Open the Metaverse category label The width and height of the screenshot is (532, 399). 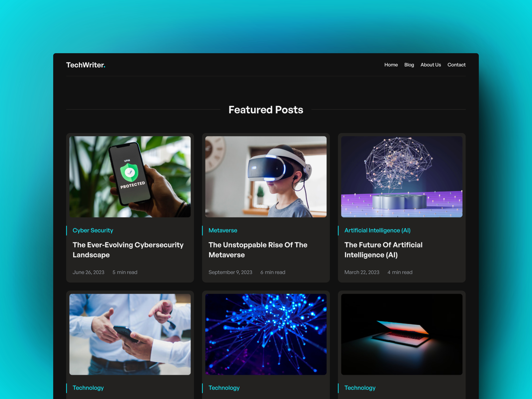tap(223, 230)
